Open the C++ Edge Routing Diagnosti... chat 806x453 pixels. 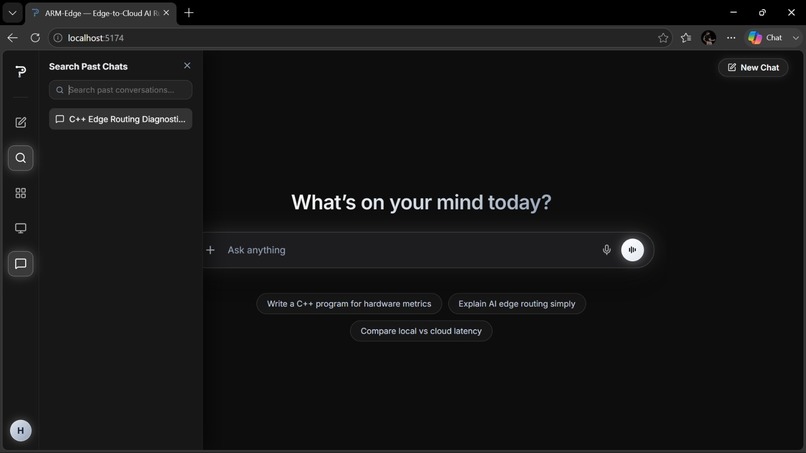(x=121, y=119)
